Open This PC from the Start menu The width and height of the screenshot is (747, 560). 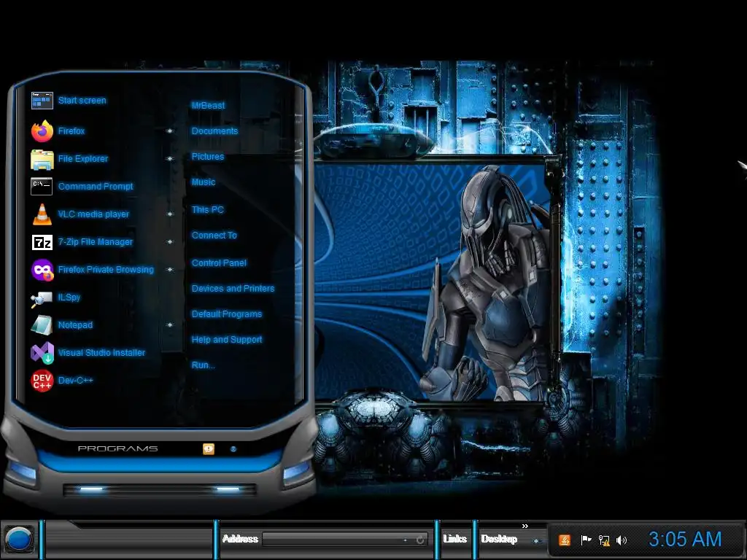pos(208,209)
